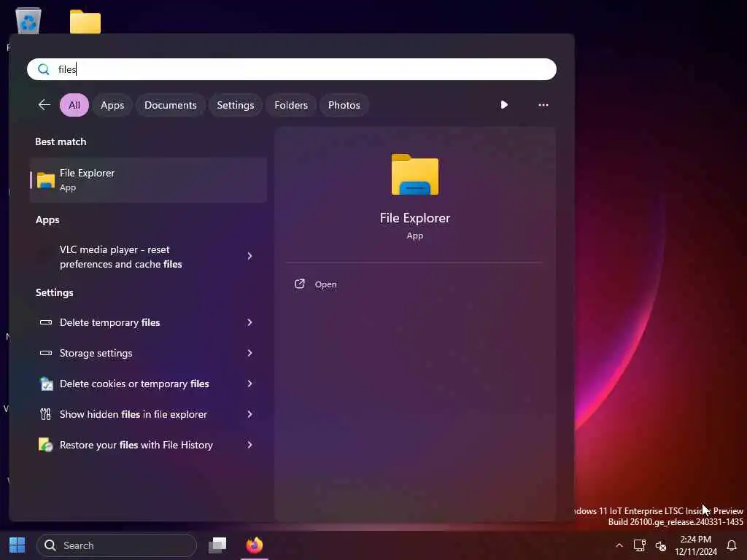The image size is (747, 560).
Task: Launch Firefox from the taskbar
Action: [x=255, y=545]
